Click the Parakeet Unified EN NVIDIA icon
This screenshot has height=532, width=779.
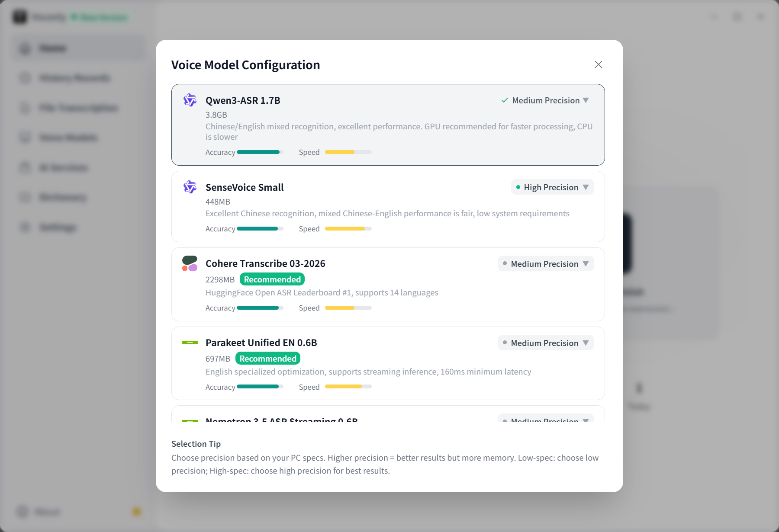point(190,343)
